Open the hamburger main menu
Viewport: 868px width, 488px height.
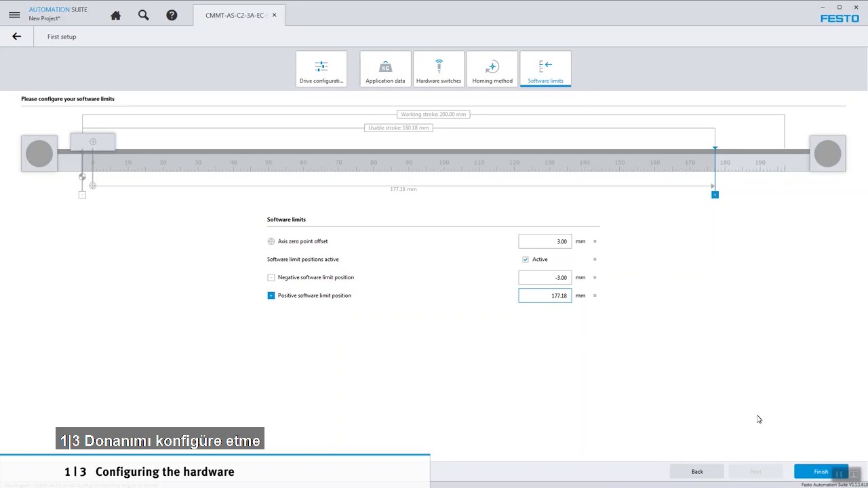(14, 15)
